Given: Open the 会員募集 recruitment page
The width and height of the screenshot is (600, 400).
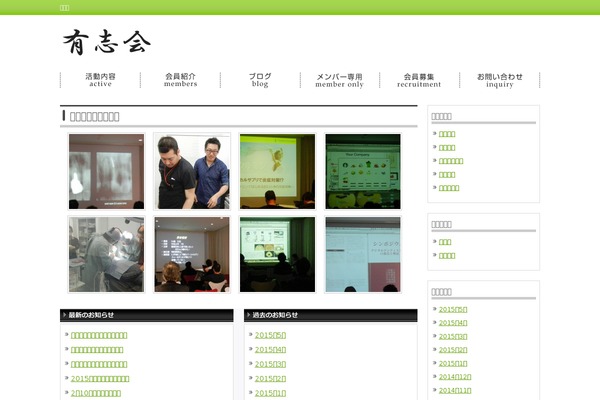Looking at the screenshot, I should (419, 80).
